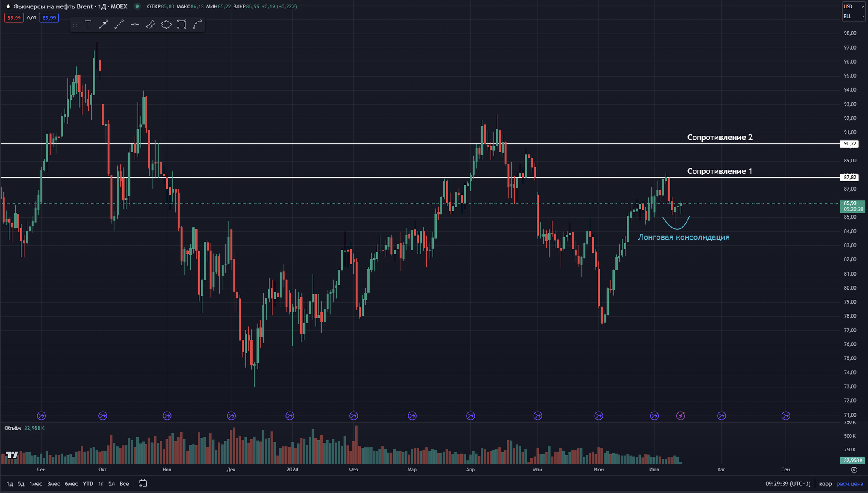
Task: Open chart settings gear icon
Action: coord(854,470)
